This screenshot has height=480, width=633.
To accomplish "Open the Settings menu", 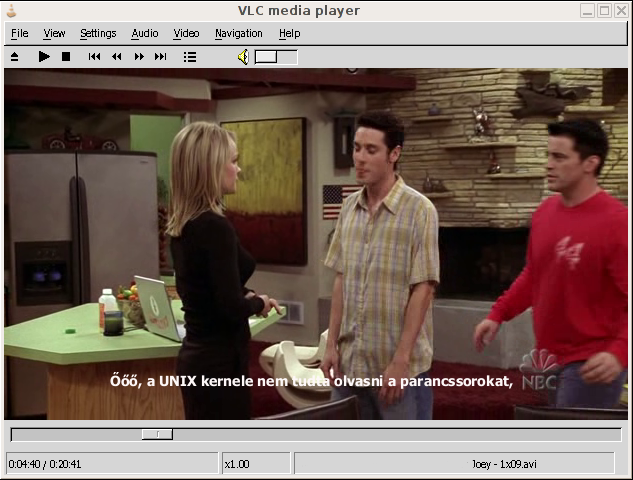I will click(98, 34).
